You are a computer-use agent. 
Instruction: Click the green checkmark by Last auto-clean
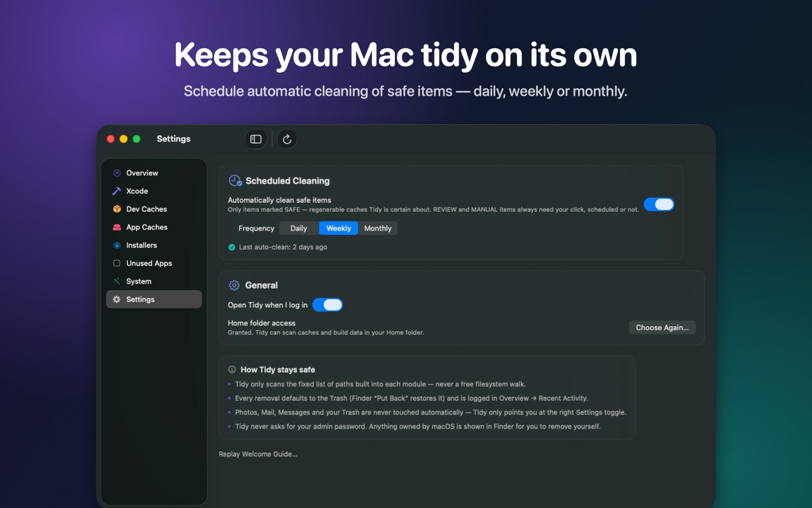tap(232, 247)
